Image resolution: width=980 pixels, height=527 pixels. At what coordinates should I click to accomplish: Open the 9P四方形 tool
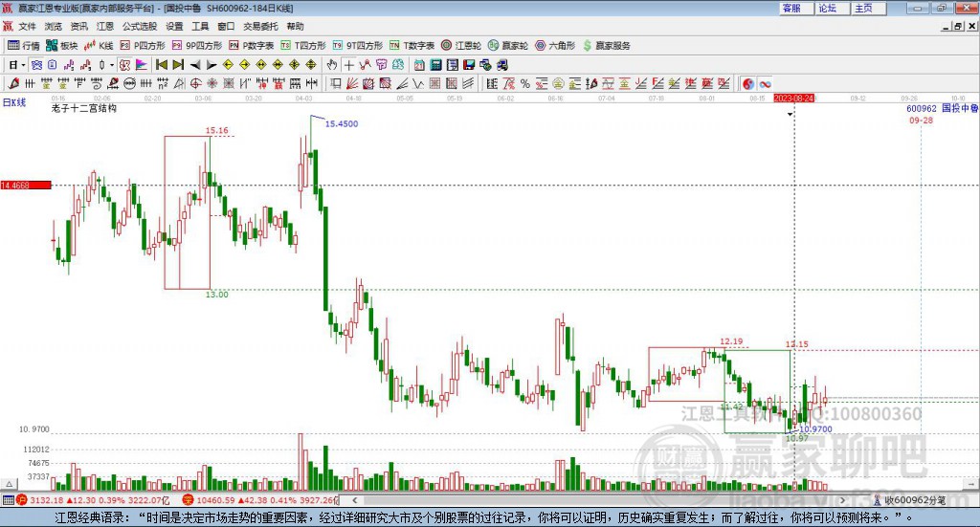197,46
